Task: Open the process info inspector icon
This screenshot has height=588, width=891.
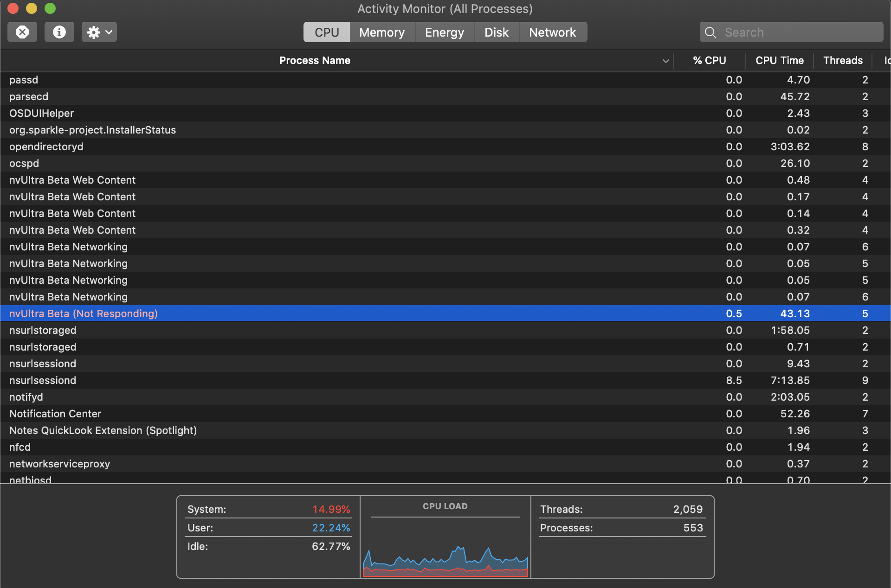Action: click(x=59, y=32)
